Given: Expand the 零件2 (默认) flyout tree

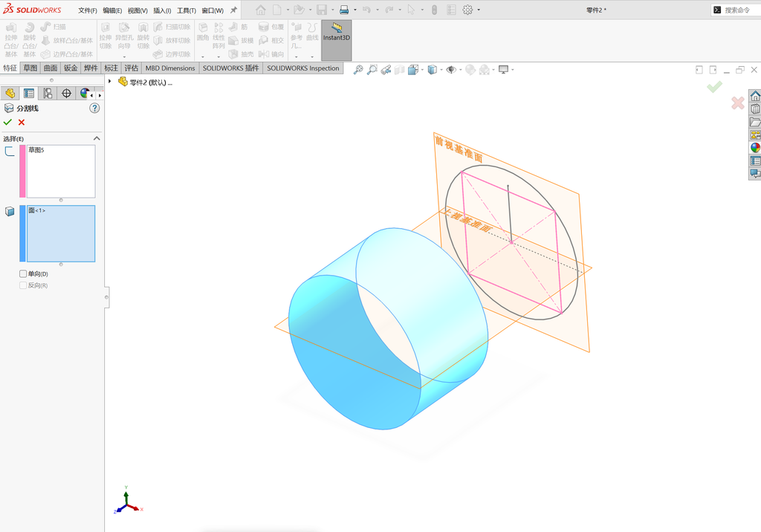Looking at the screenshot, I should click(x=110, y=82).
